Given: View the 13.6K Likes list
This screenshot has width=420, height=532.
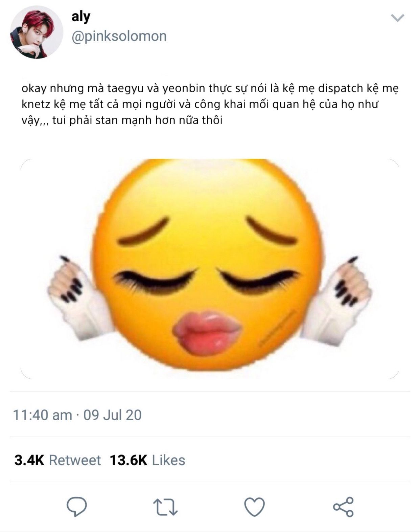Looking at the screenshot, I should (147, 460).
